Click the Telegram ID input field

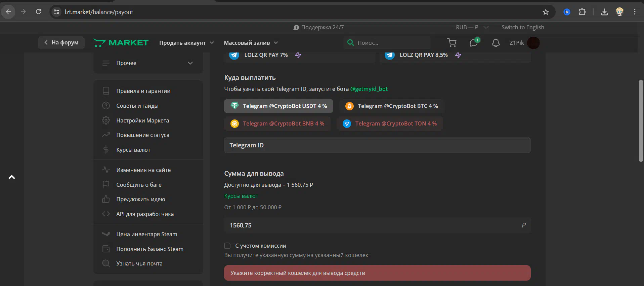pos(377,145)
